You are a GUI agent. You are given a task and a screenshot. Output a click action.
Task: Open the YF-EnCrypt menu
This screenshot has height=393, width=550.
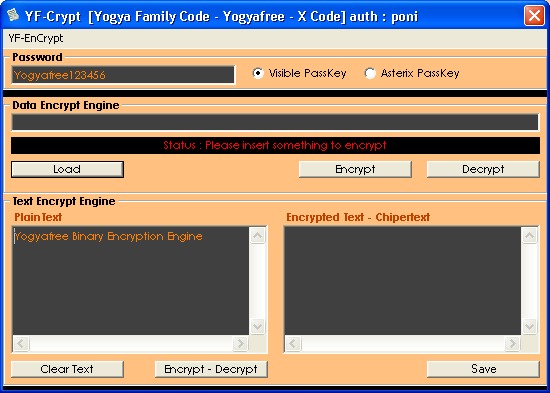pyautogui.click(x=36, y=38)
